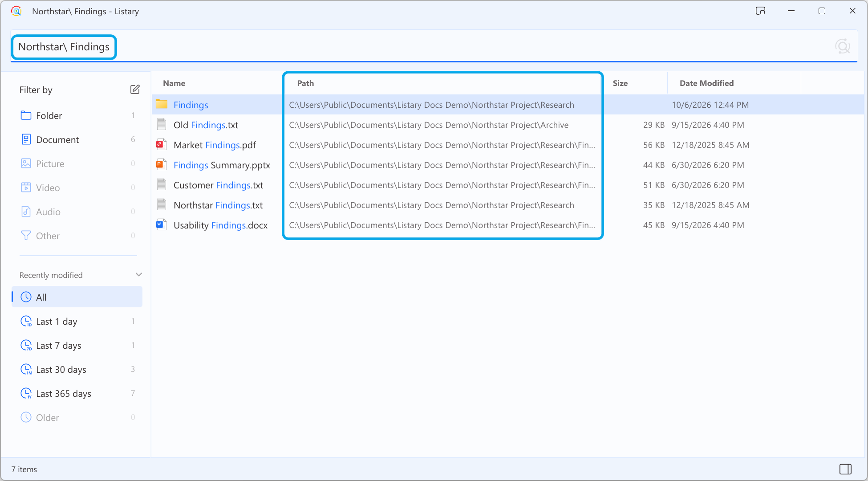Filter by Last 1 day
Screen dimensions: 868x481
77,321
